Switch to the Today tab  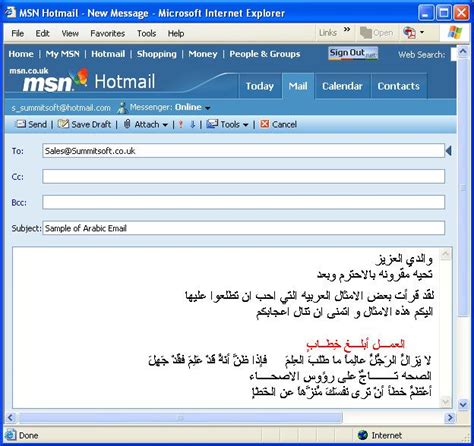[x=260, y=86]
